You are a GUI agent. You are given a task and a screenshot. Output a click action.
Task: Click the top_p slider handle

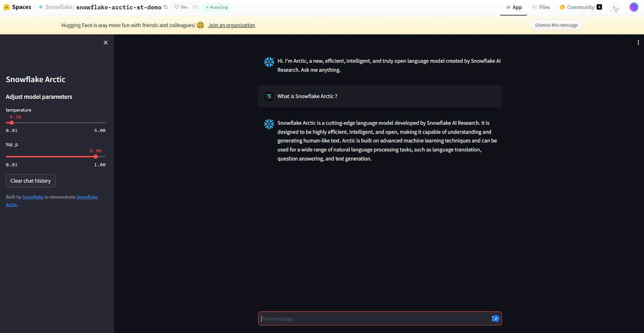[95, 157]
